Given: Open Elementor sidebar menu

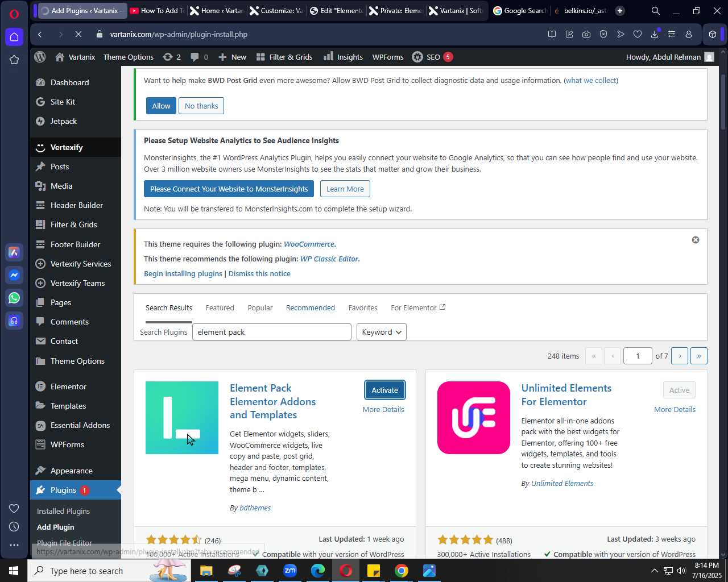Looking at the screenshot, I should click(x=76, y=386).
